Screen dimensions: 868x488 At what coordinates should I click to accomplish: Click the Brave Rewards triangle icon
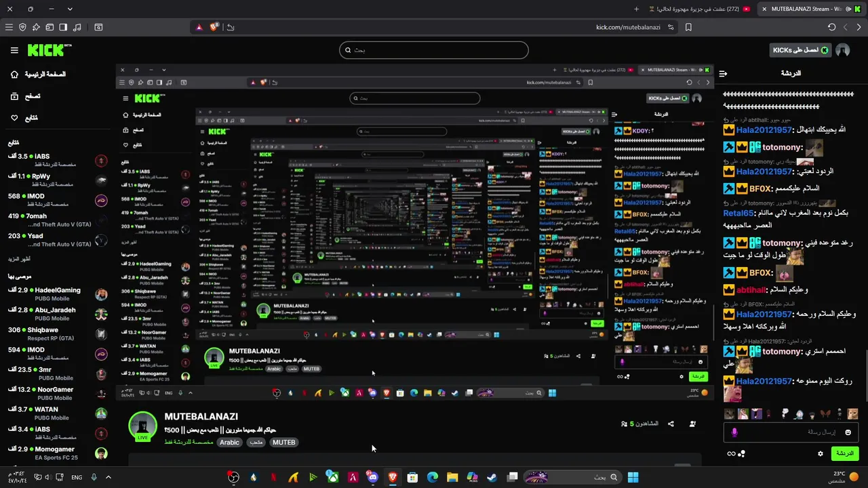pyautogui.click(x=199, y=27)
